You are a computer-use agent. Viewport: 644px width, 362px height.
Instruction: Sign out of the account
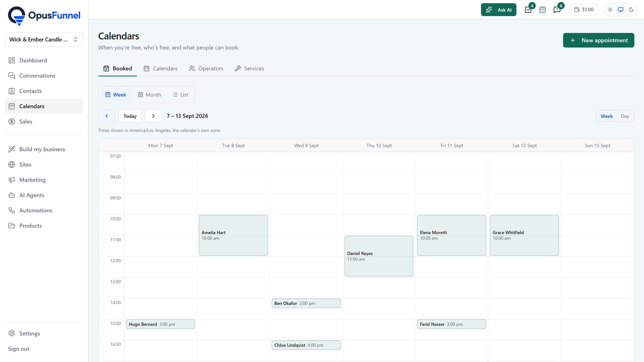coord(19,349)
